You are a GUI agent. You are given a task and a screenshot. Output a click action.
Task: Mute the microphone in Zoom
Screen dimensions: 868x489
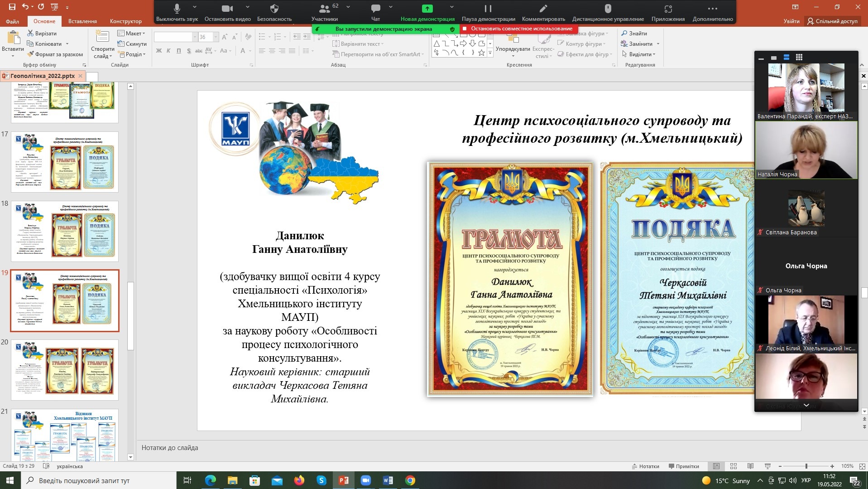tap(177, 9)
